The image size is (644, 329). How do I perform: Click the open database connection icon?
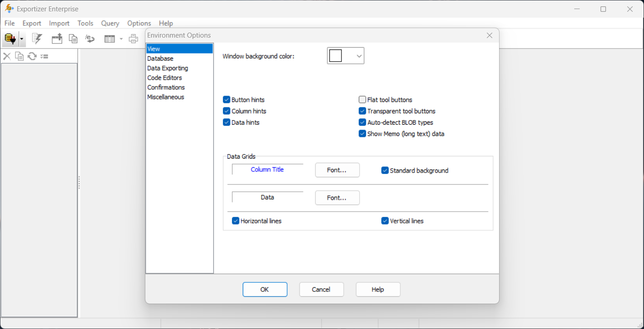10,39
